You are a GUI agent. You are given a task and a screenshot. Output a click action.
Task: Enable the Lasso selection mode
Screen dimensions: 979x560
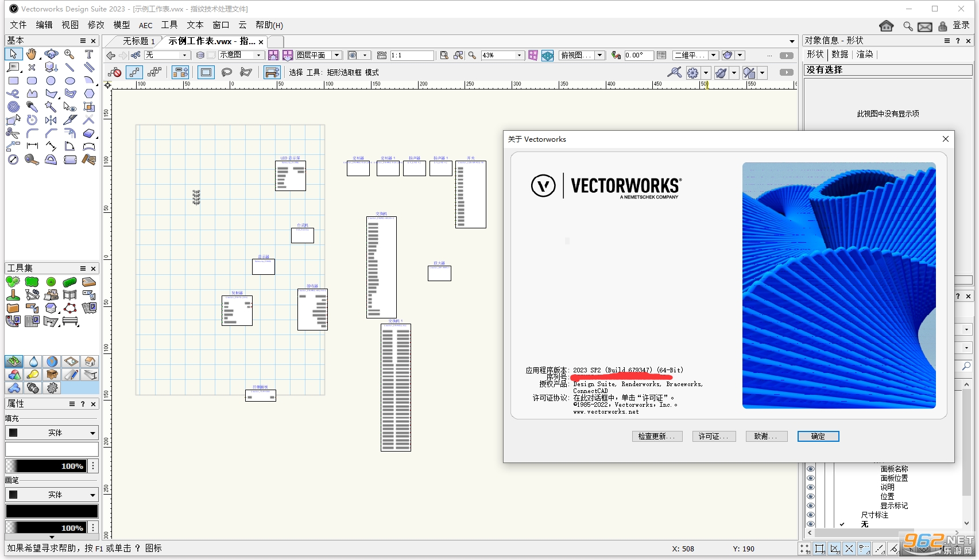227,72
